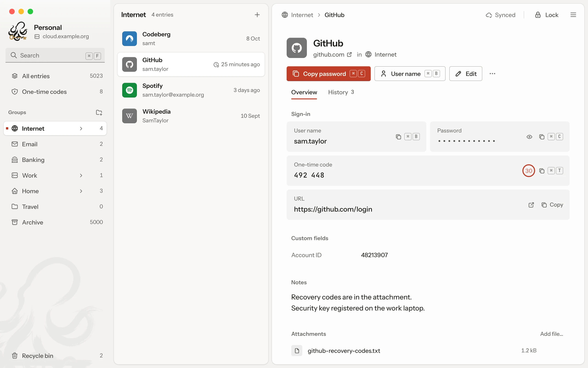The height and width of the screenshot is (368, 588).
Task: Click the All entries layers icon
Action: [14, 76]
